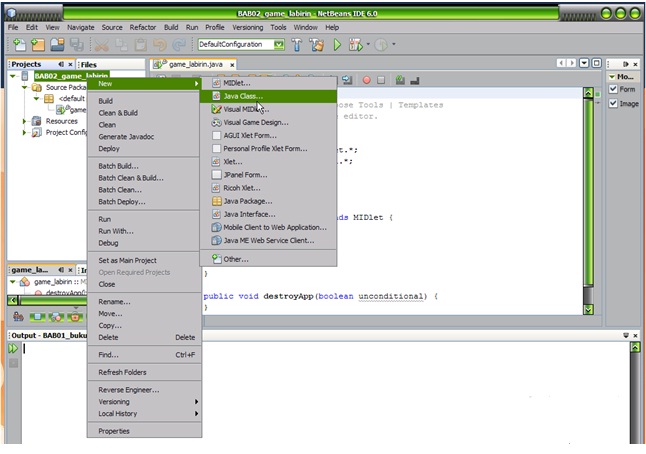The width and height of the screenshot is (646, 454).
Task: Click the Debug Main Project icon
Action: (355, 44)
